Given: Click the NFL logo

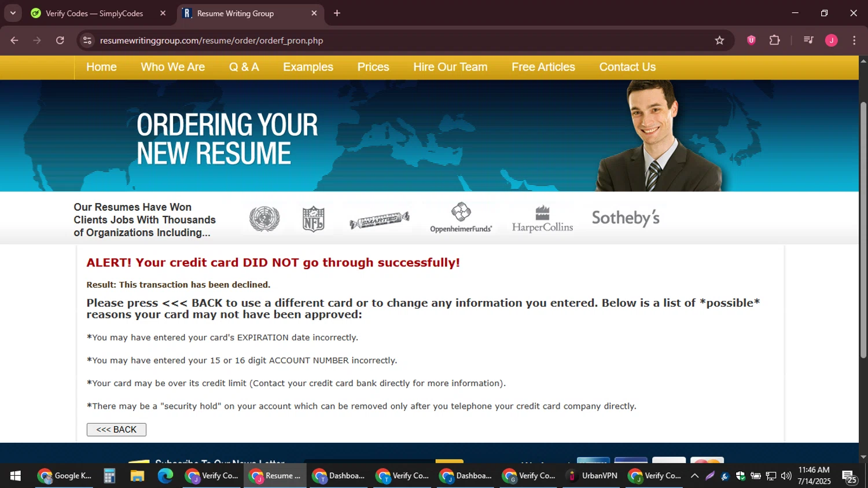Looking at the screenshot, I should (x=313, y=219).
